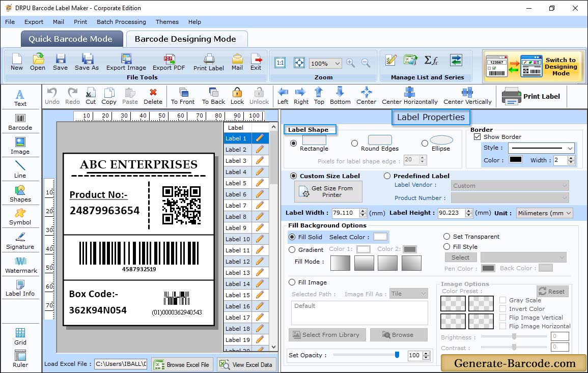Click the large Print Label button
The image size is (588, 373).
pos(531,96)
